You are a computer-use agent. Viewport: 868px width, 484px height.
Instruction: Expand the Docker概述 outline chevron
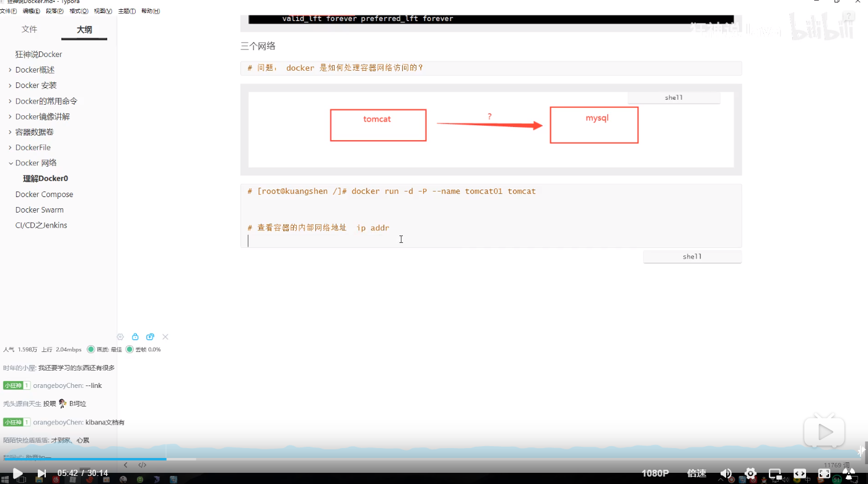coord(10,70)
